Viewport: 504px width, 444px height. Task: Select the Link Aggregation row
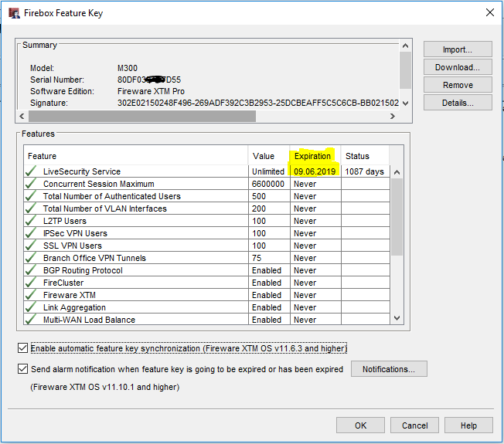click(x=207, y=307)
